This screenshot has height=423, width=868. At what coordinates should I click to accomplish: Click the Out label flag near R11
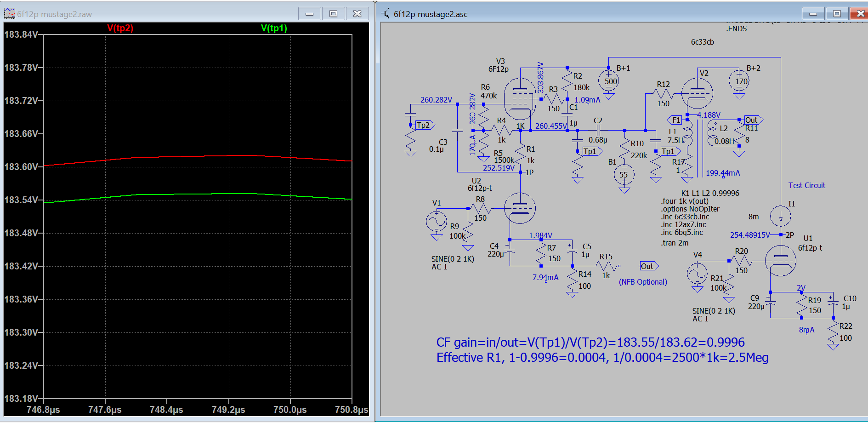753,120
